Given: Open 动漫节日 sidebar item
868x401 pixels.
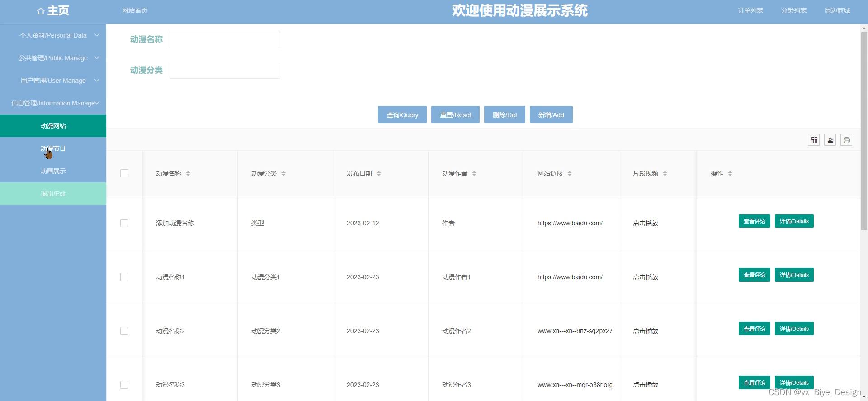Looking at the screenshot, I should (x=53, y=148).
